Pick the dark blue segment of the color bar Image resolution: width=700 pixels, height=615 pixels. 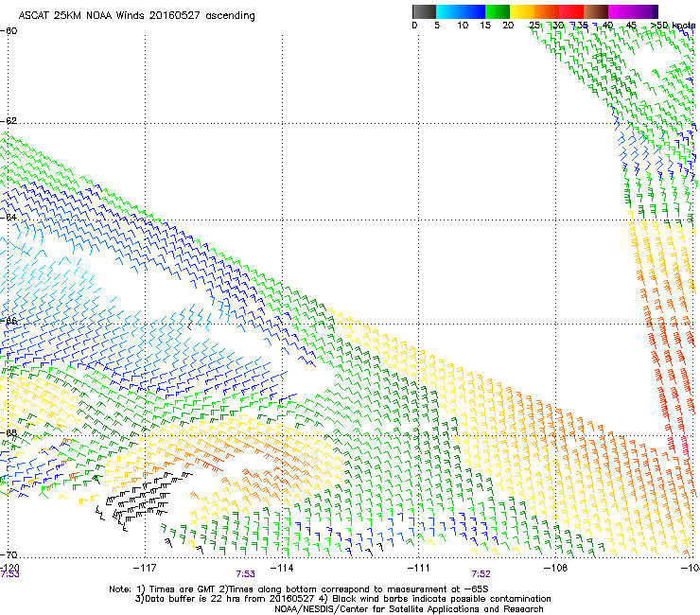[472, 11]
